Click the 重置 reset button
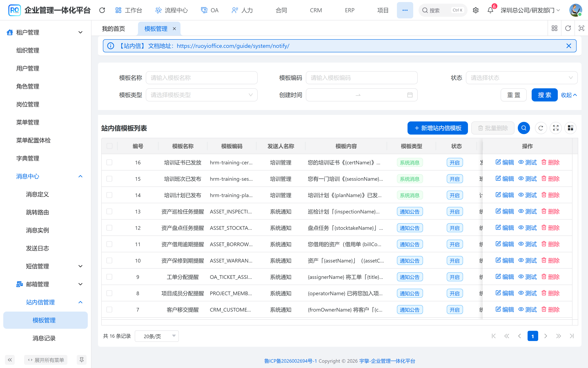Image resolution: width=588 pixels, height=368 pixels. coord(514,95)
